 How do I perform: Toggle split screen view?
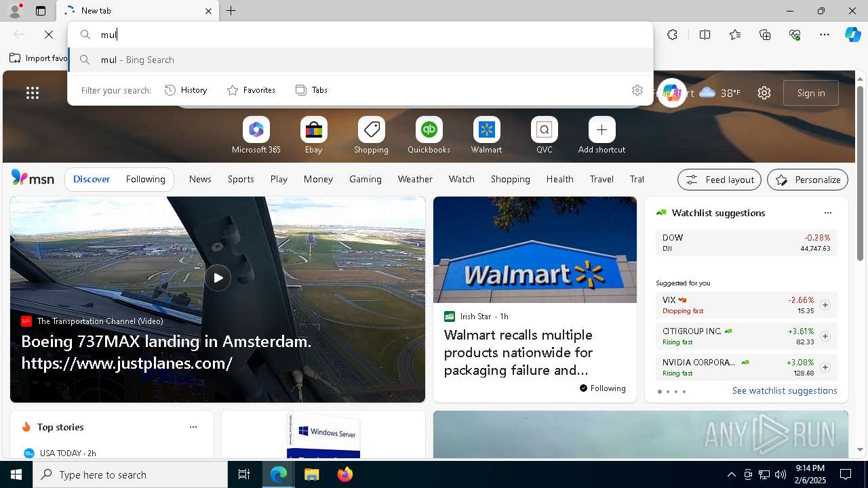[x=705, y=35]
